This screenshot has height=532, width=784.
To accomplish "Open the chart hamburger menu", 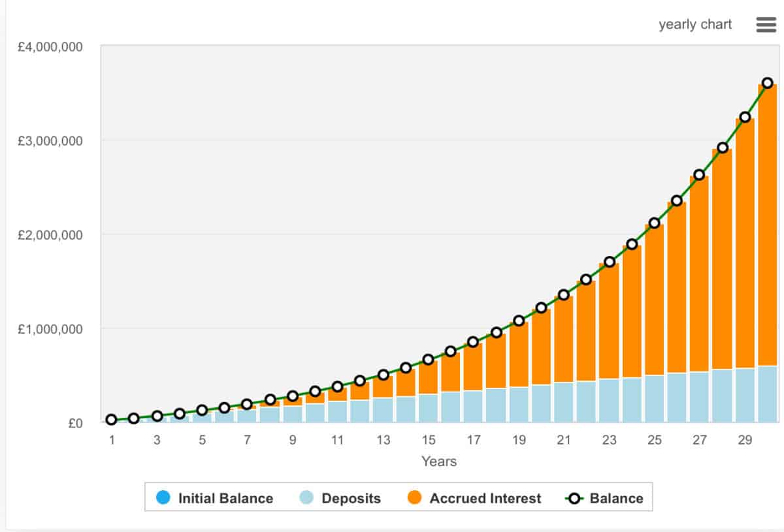I will tap(765, 25).
